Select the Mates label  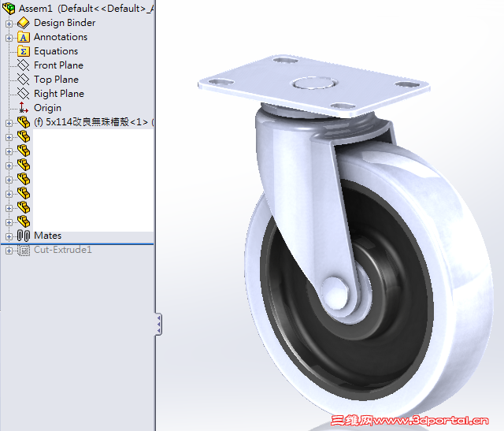[x=47, y=236]
